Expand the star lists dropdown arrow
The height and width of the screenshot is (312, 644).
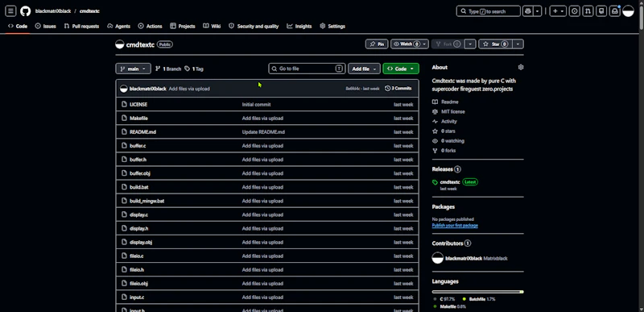pyautogui.click(x=518, y=44)
